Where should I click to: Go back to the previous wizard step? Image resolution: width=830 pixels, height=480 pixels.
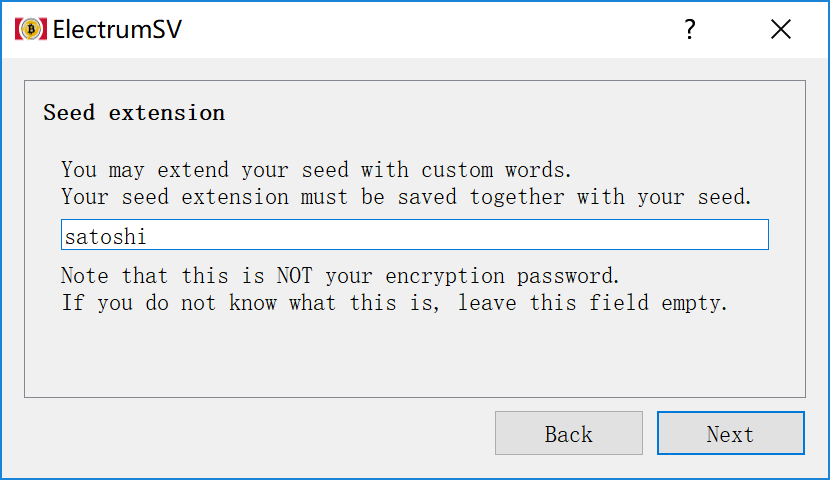click(x=569, y=433)
